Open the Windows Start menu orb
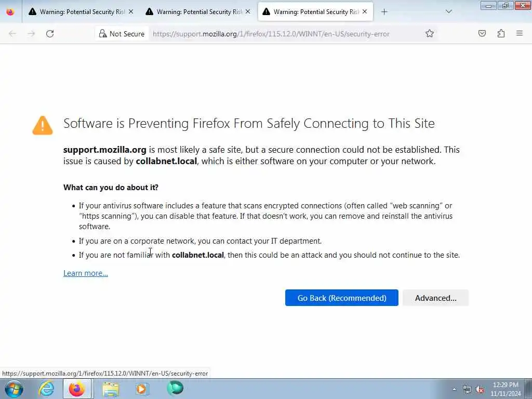532x399 pixels. 14,389
